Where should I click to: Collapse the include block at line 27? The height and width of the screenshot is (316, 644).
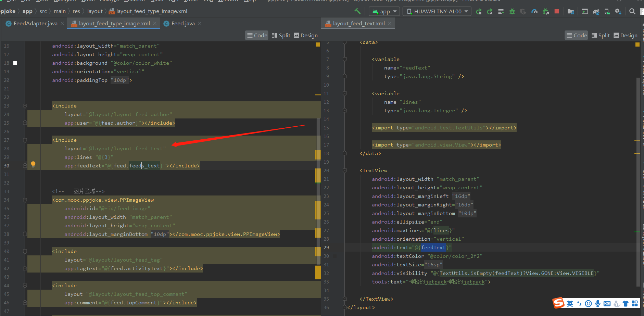point(25,140)
